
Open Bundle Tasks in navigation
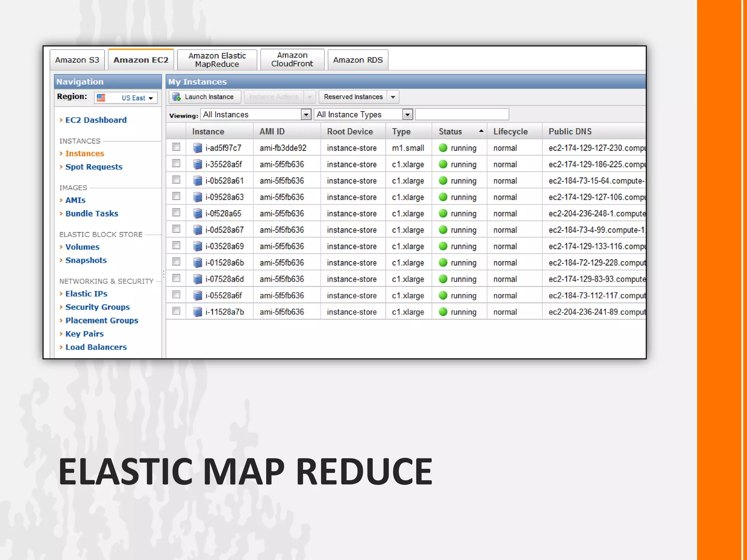92,213
